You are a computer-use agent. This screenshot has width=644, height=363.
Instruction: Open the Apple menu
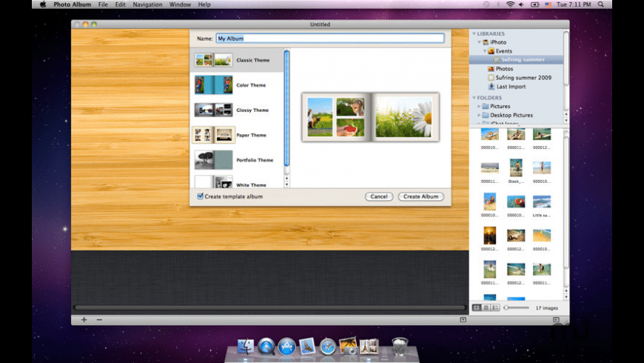[x=43, y=4]
